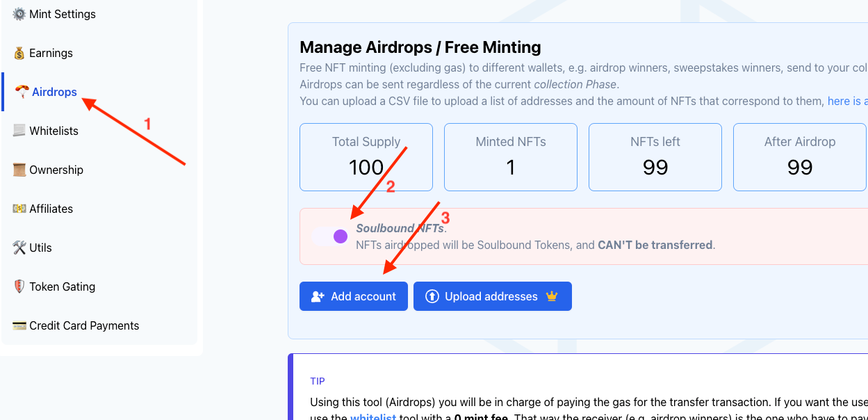This screenshot has height=420, width=868.
Task: Click the parachute icon beside Airdrops
Action: [x=22, y=92]
